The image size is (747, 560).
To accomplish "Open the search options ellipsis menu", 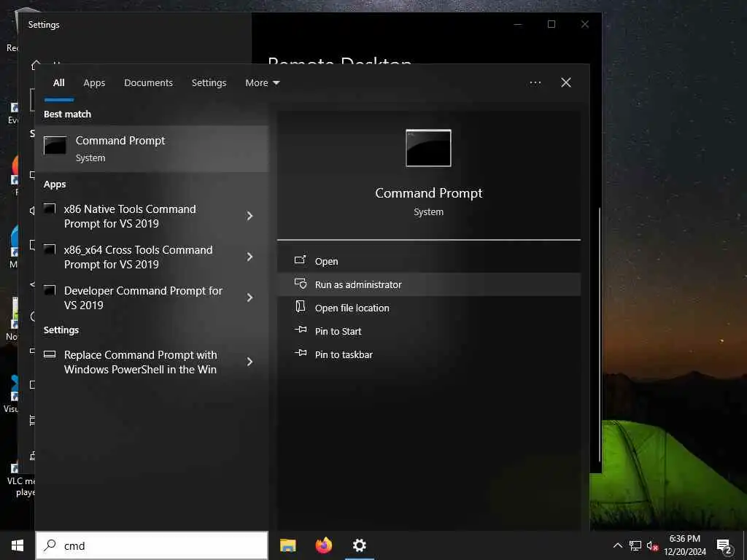I will click(535, 83).
